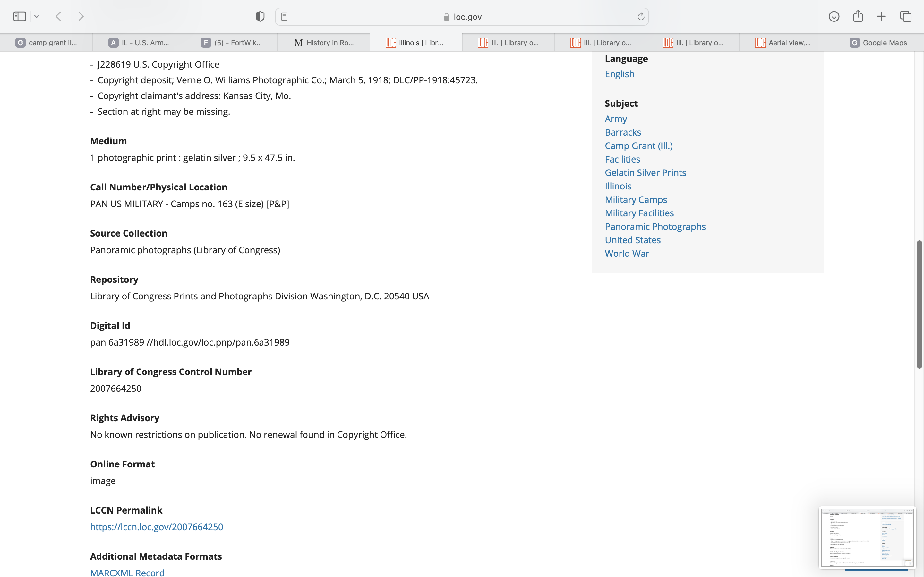
Task: Click the loc.gov address bar
Action: pyautogui.click(x=462, y=17)
